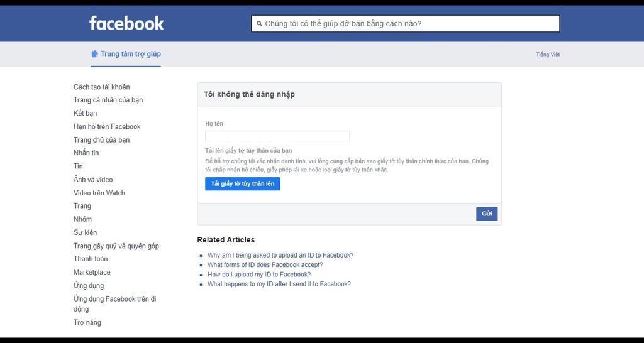Click Tải giấy tờ tùy thân lên button
The height and width of the screenshot is (343, 644).
coord(243,184)
